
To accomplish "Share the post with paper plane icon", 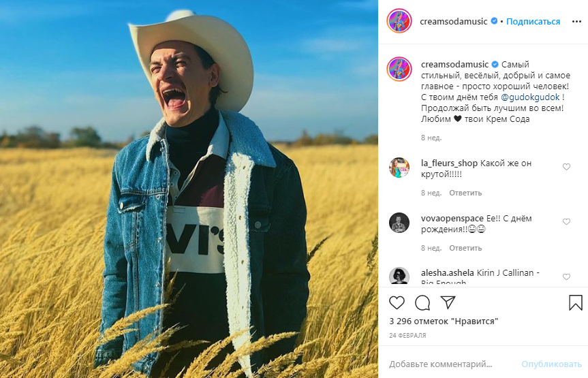I will (448, 302).
